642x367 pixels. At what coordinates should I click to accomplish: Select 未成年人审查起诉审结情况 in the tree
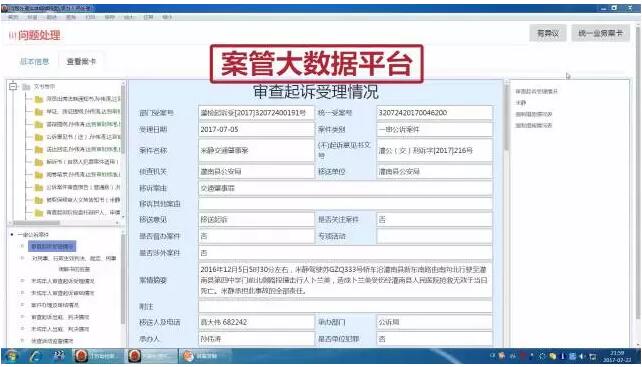(x=63, y=293)
